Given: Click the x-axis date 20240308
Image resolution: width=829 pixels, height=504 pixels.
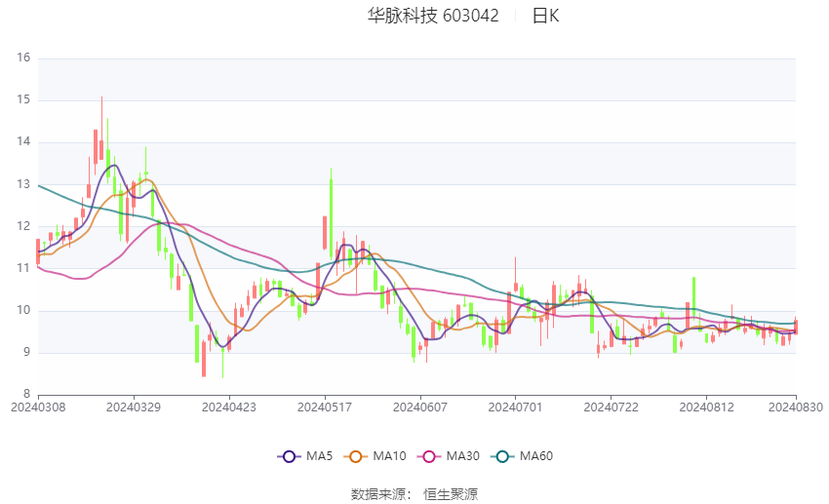Looking at the screenshot, I should tap(38, 407).
